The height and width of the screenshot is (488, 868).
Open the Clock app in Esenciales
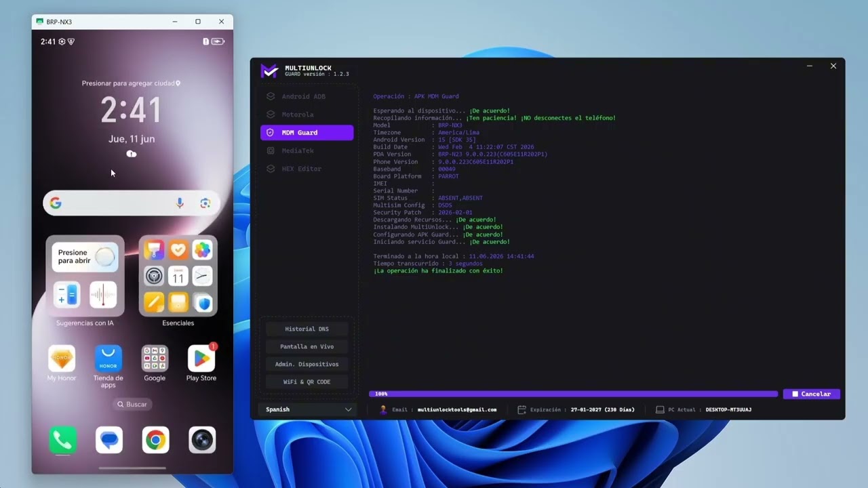pyautogui.click(x=202, y=276)
